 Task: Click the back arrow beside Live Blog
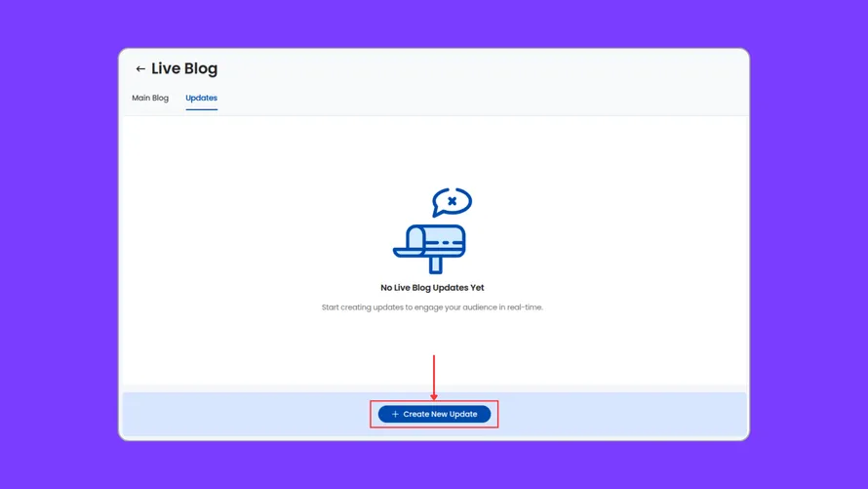pos(139,69)
